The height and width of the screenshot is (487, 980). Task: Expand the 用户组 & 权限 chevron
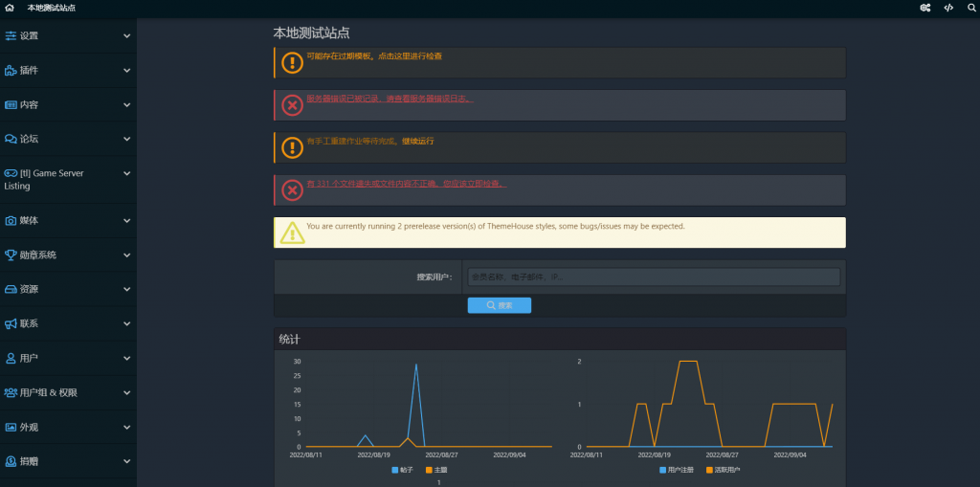(x=127, y=392)
